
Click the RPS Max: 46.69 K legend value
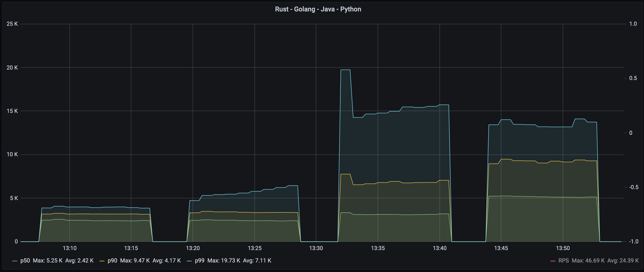(x=588, y=261)
